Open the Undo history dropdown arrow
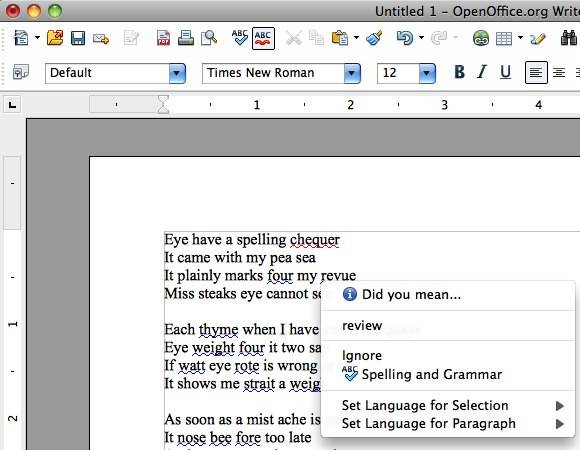The height and width of the screenshot is (450, 580). click(x=421, y=37)
